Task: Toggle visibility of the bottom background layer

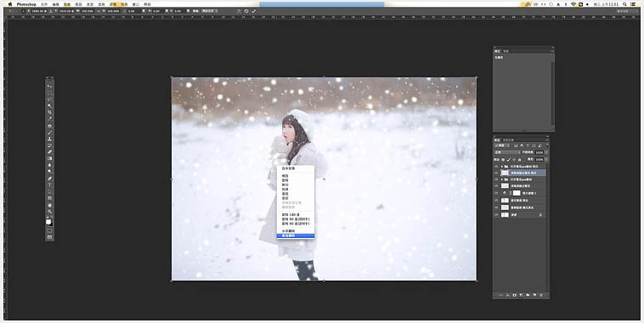Action: tap(496, 214)
